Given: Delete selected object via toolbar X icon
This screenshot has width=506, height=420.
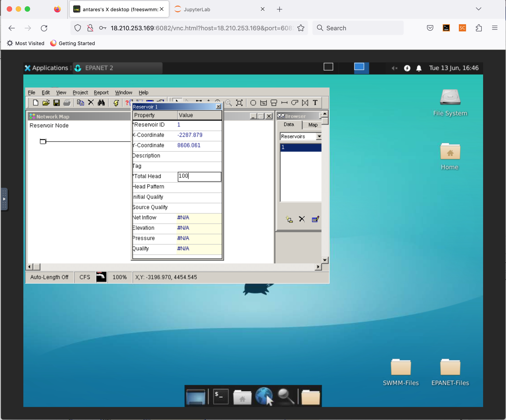Looking at the screenshot, I should pos(91,103).
